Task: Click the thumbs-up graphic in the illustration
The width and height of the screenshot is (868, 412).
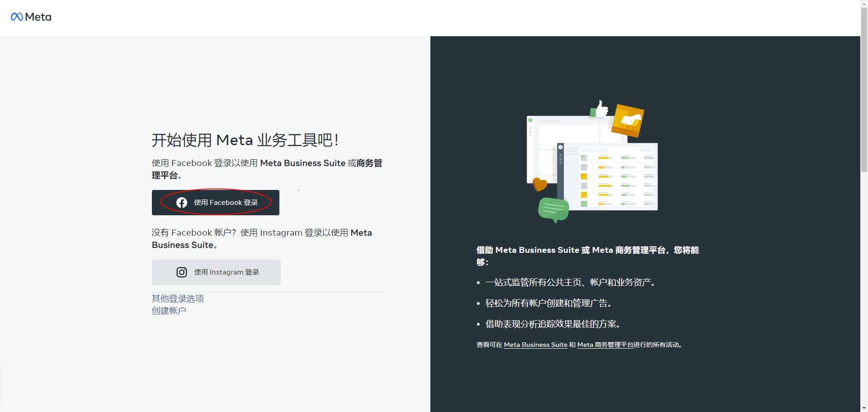Action: [x=601, y=110]
